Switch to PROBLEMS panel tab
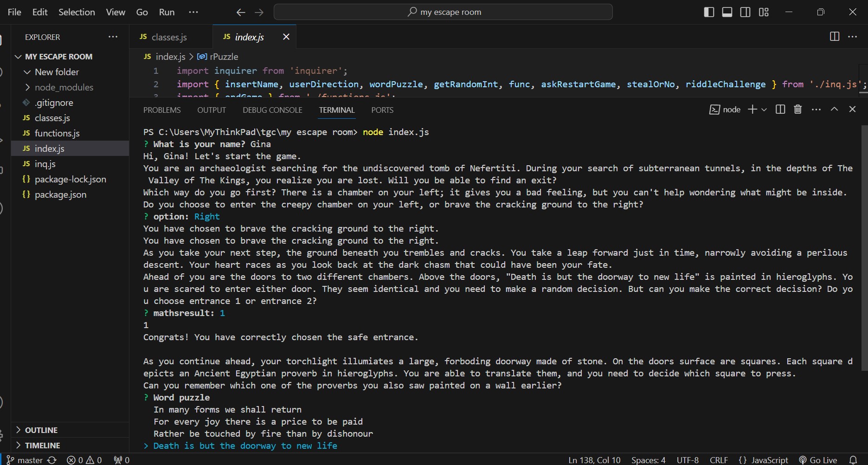 coord(162,110)
